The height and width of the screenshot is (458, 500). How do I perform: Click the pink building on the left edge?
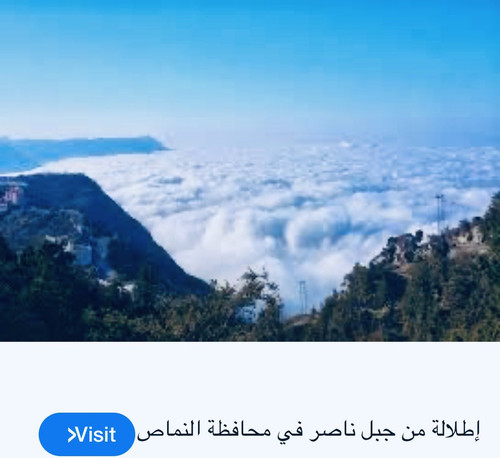click(x=13, y=195)
